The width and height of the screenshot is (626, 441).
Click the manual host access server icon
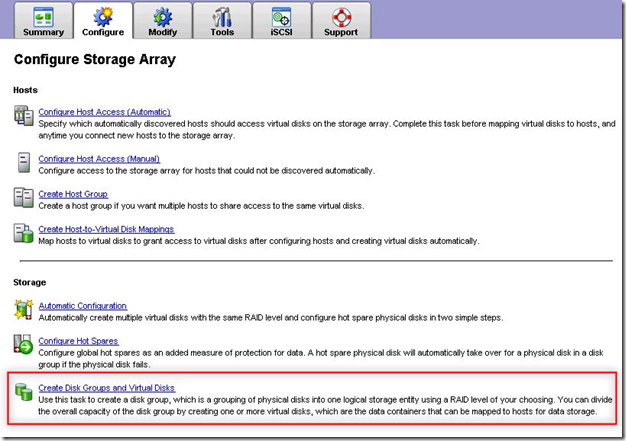(x=24, y=162)
